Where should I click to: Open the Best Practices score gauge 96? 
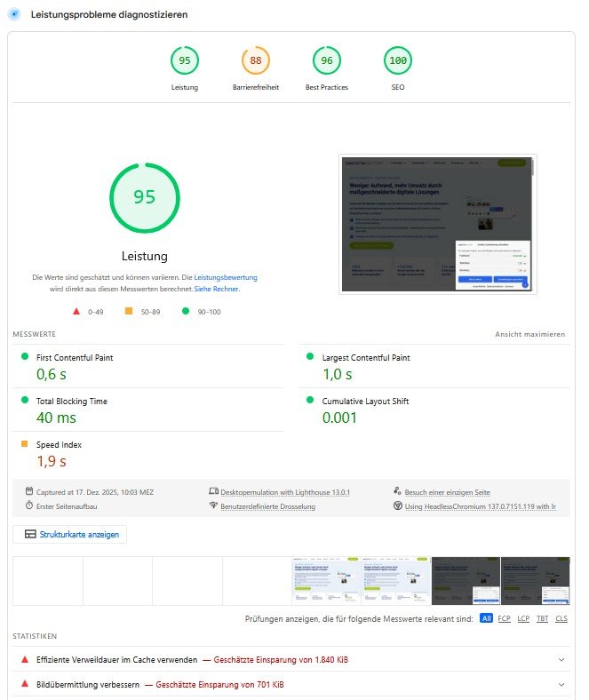click(327, 61)
